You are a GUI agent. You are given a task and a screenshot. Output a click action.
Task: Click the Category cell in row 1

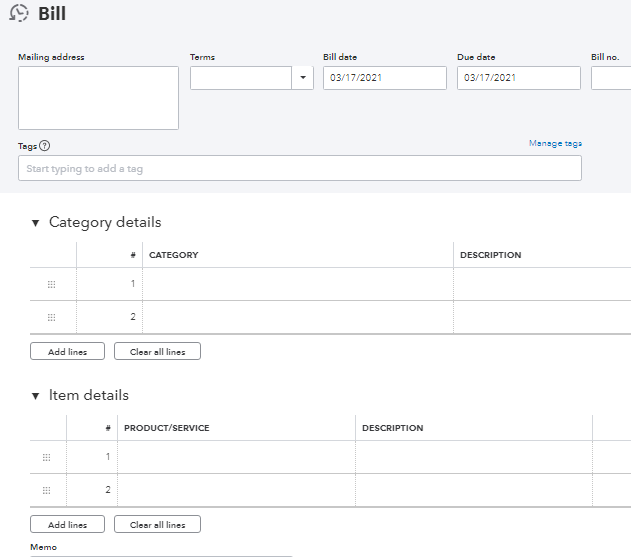click(x=297, y=284)
